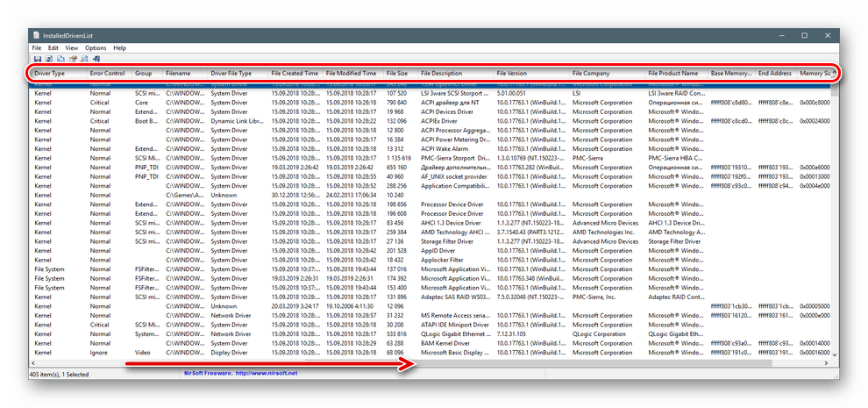Click the status bar 403 item(s) text
The width and height of the screenshot is (868, 408).
tap(59, 374)
